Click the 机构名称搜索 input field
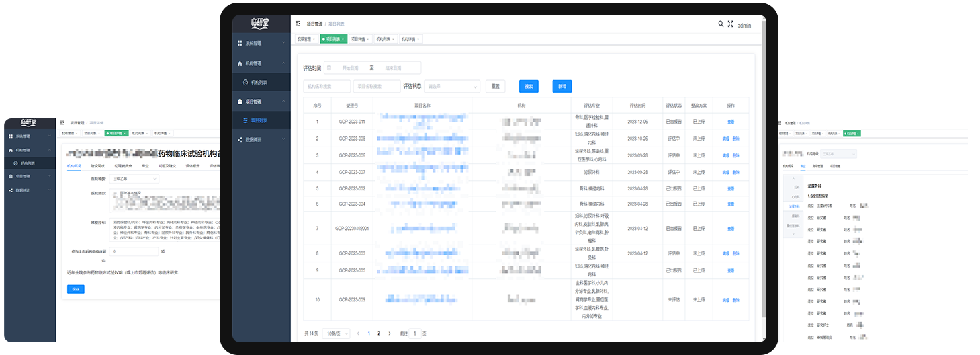Viewport: 980px width, 355px height. pyautogui.click(x=327, y=86)
